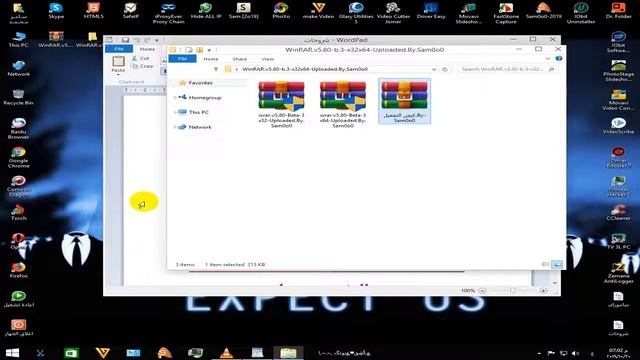The width and height of the screenshot is (640, 360).
Task: Open CCleaner desktop icon
Action: 618,213
